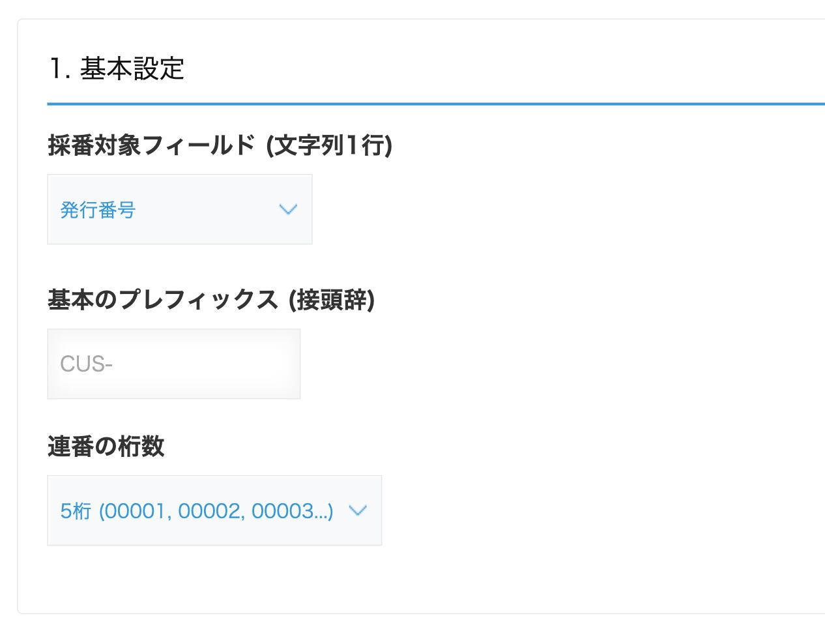This screenshot has width=825, height=644.
Task: Click the chevron arrow beside 5桁 option
Action: pos(358,510)
